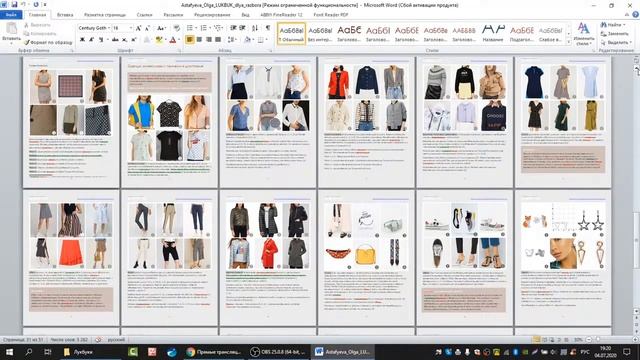
Task: Decrease paragraph indent
Action: pos(233,28)
